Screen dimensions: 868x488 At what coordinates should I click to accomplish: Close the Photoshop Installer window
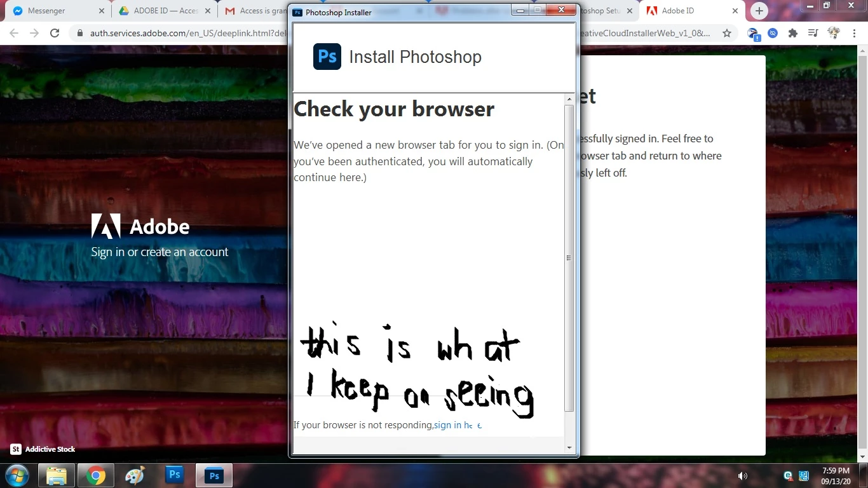(561, 10)
